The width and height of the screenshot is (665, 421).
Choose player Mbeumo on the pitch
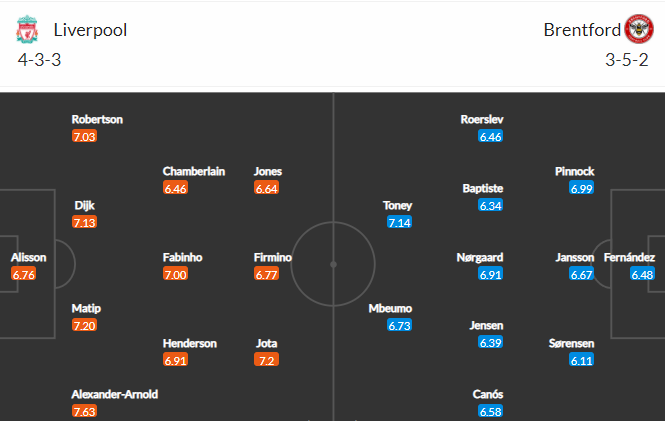click(390, 308)
